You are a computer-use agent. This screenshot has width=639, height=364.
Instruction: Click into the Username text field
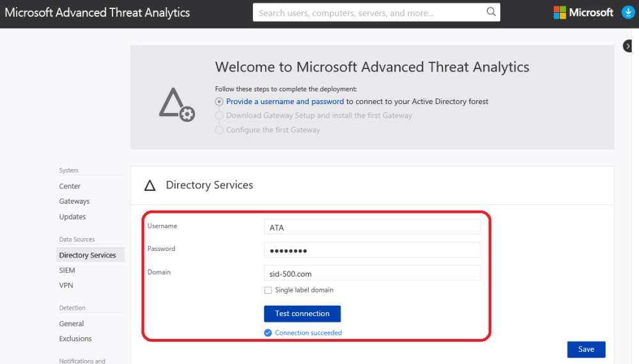pos(372,227)
